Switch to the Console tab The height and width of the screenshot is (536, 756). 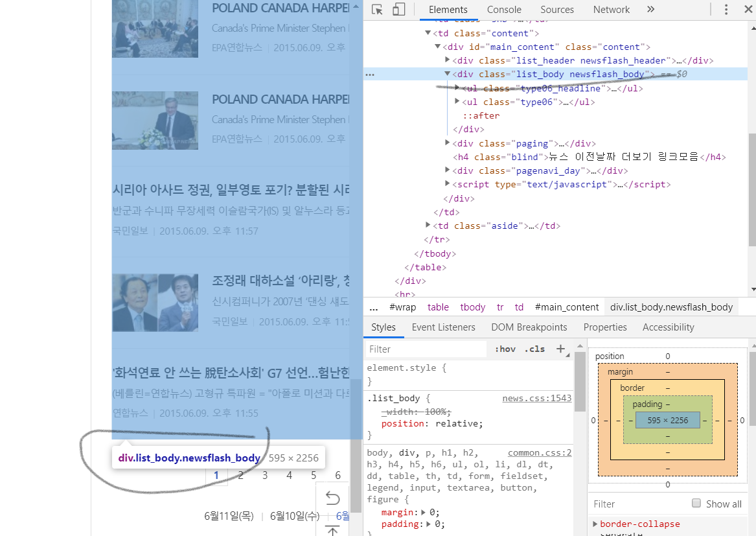(x=504, y=10)
